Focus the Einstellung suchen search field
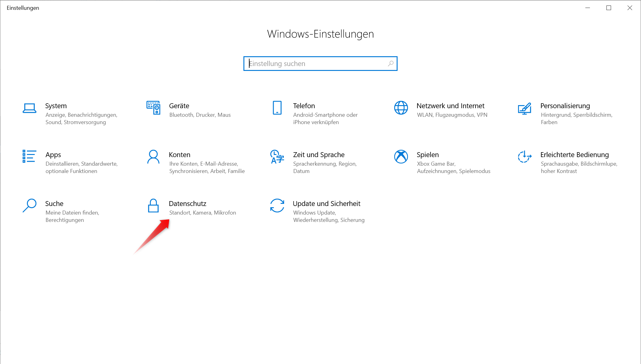 click(320, 64)
